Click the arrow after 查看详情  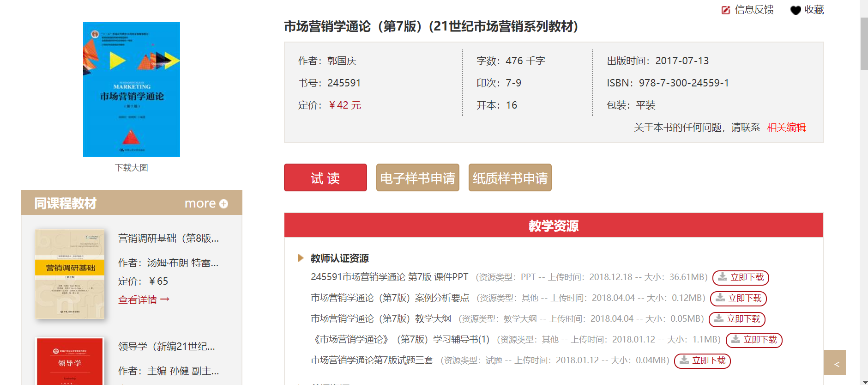[x=165, y=299]
